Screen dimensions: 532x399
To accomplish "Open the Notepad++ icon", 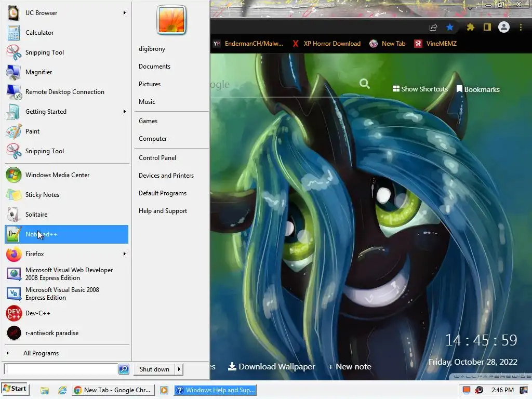I will (14, 234).
